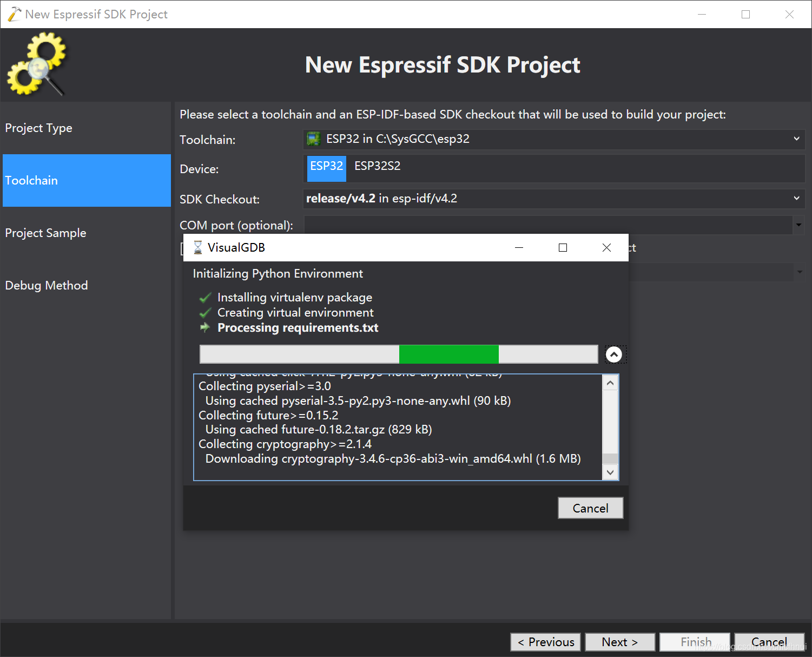Click the hammer icon in the title bar
Screen dimensions: 812x657
coord(14,14)
